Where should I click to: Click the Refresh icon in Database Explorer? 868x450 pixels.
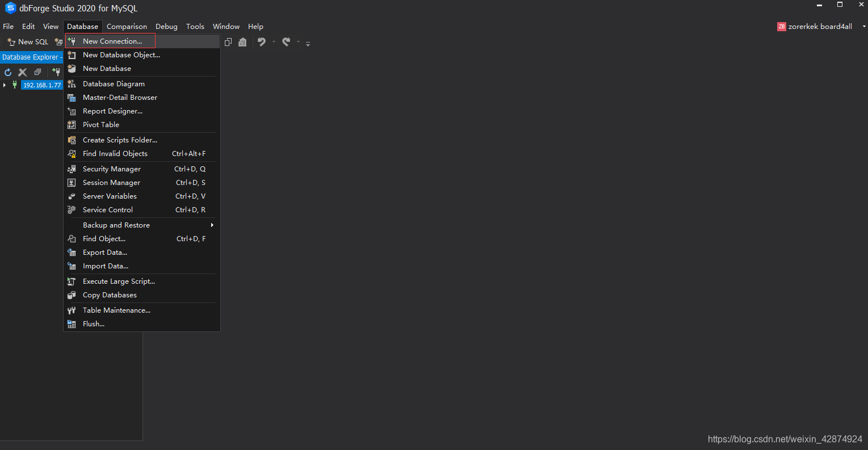pos(8,72)
